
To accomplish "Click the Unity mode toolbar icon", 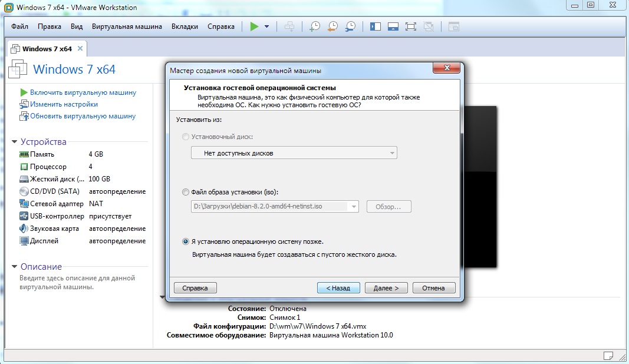I will [x=429, y=27].
